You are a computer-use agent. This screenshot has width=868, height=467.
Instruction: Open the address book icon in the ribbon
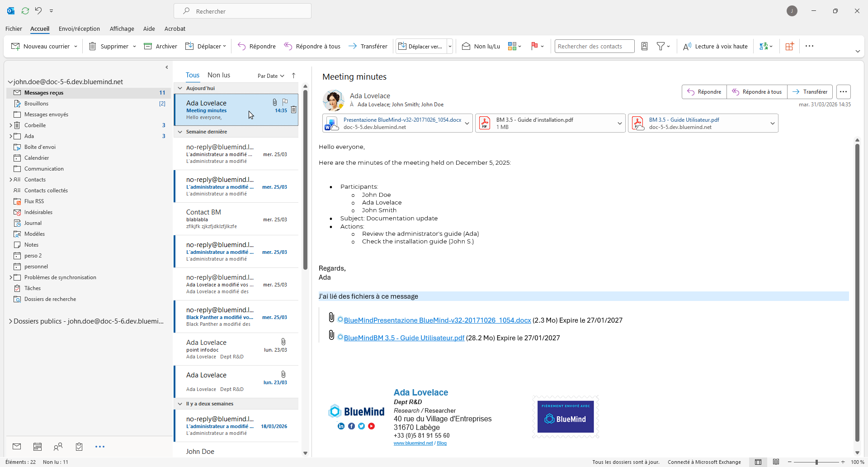[645, 46]
